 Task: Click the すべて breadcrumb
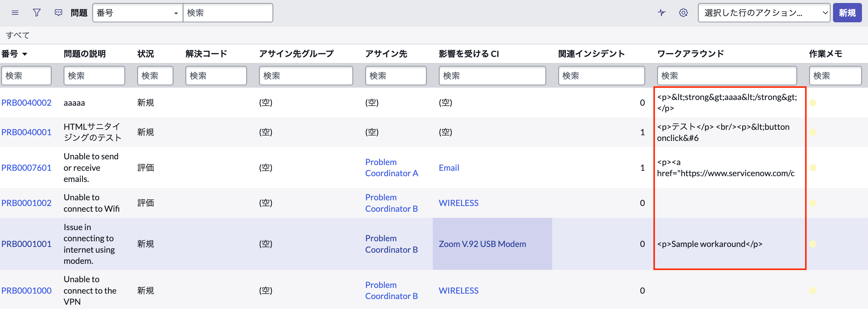point(17,35)
